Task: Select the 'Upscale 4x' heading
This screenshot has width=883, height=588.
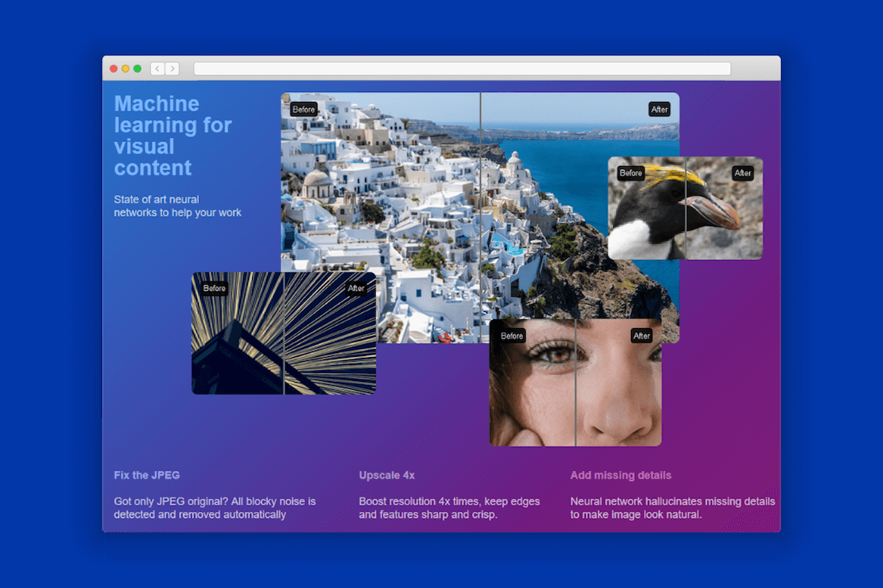Action: pyautogui.click(x=387, y=475)
